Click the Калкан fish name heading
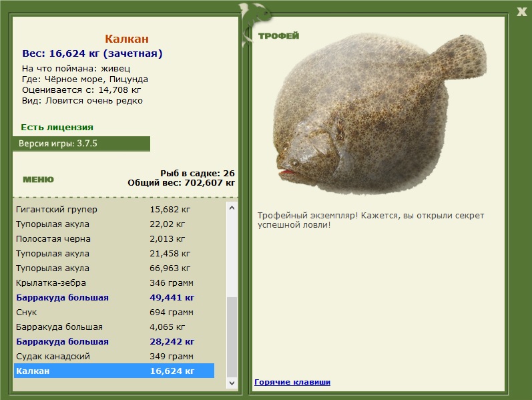Image resolution: width=532 pixels, height=400 pixels. pos(127,39)
